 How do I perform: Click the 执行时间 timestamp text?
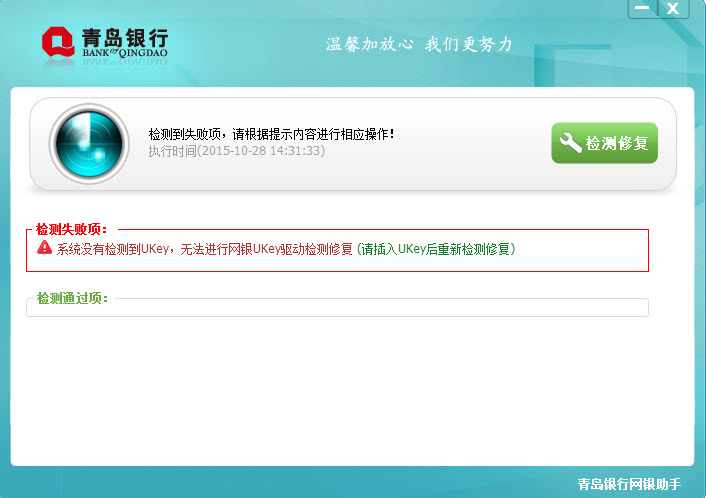coord(236,151)
